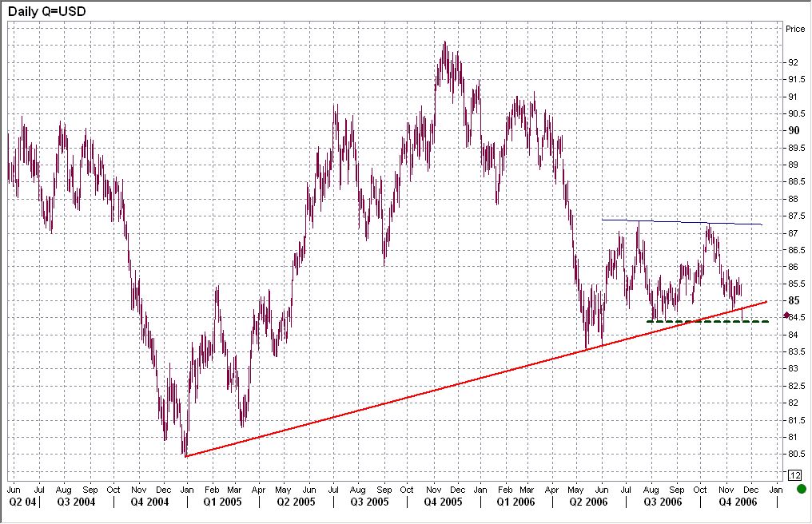Click the May label above Q2 2006
Image resolution: width=812 pixels, height=524 pixels.
576,490
